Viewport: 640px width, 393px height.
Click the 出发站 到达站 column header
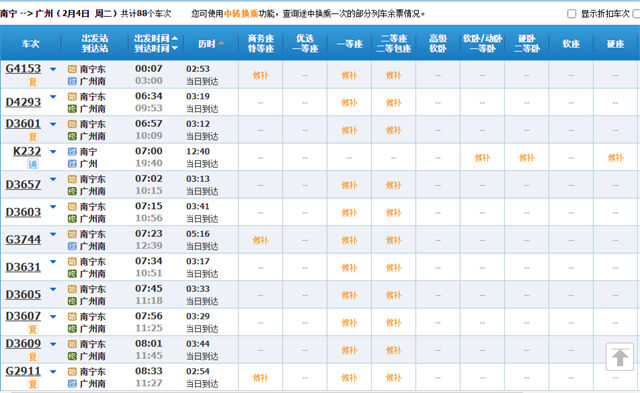click(x=95, y=43)
